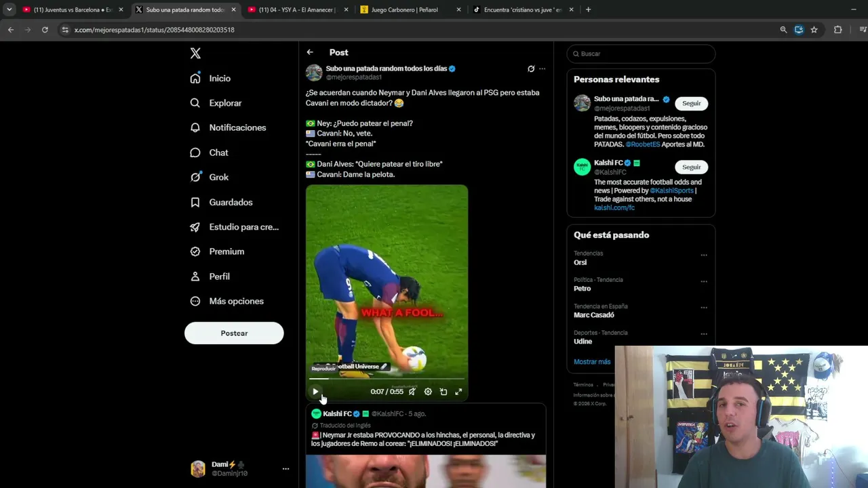Reload the current page
This screenshot has width=868, height=488.
tap(45, 30)
